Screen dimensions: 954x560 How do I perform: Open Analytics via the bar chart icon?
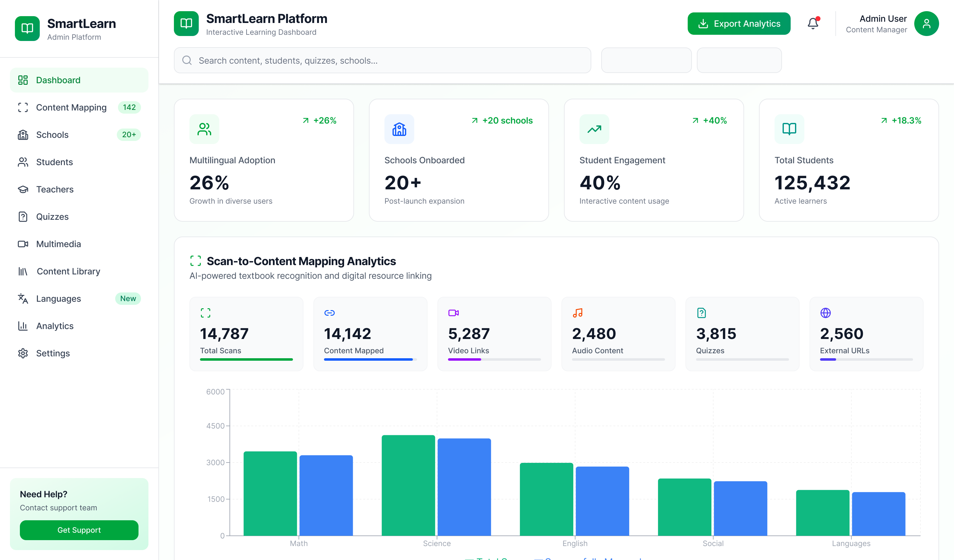[x=23, y=326]
